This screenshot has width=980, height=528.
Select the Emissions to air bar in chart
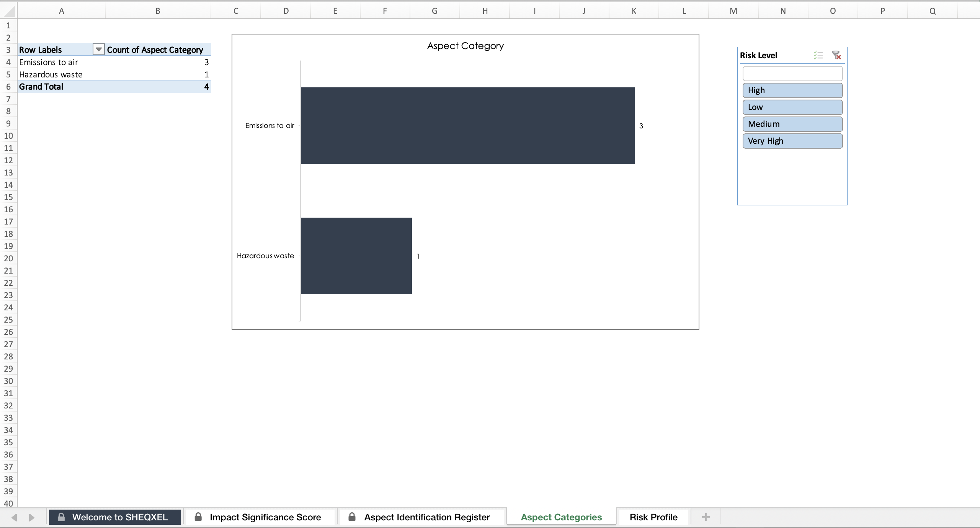click(x=467, y=126)
